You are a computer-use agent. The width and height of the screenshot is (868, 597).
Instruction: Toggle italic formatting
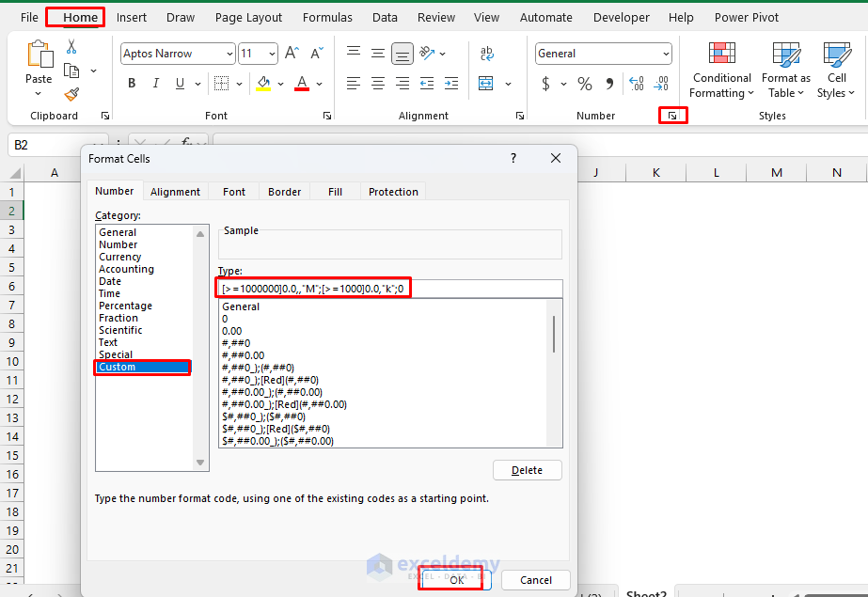(155, 83)
